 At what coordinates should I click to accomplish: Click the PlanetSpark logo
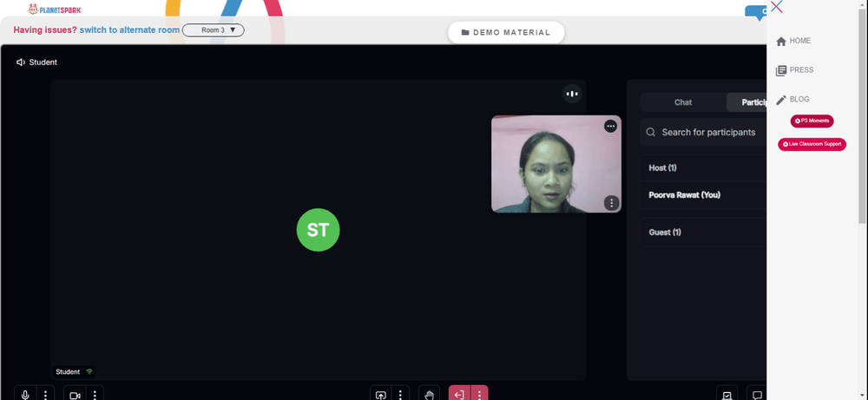[54, 9]
